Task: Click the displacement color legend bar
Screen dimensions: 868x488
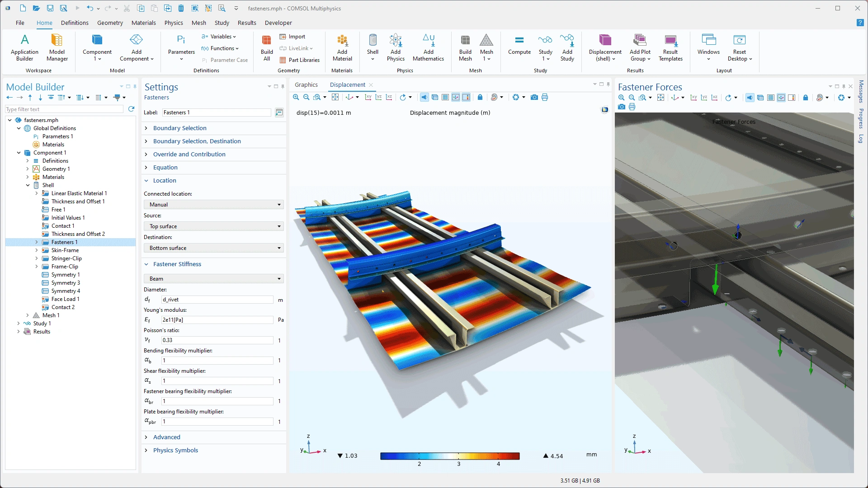Action: pyautogui.click(x=450, y=456)
